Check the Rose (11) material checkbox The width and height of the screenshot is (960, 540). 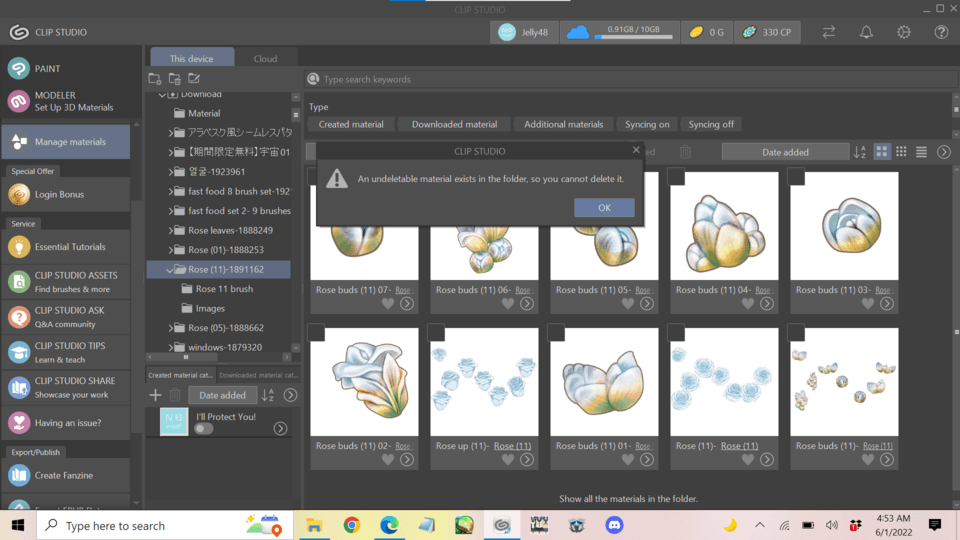click(676, 332)
